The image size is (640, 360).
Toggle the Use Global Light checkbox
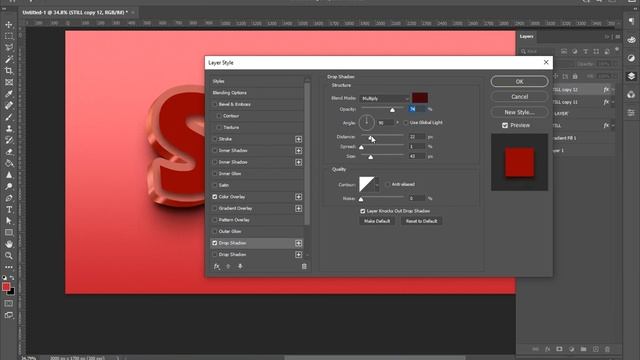pyautogui.click(x=406, y=122)
